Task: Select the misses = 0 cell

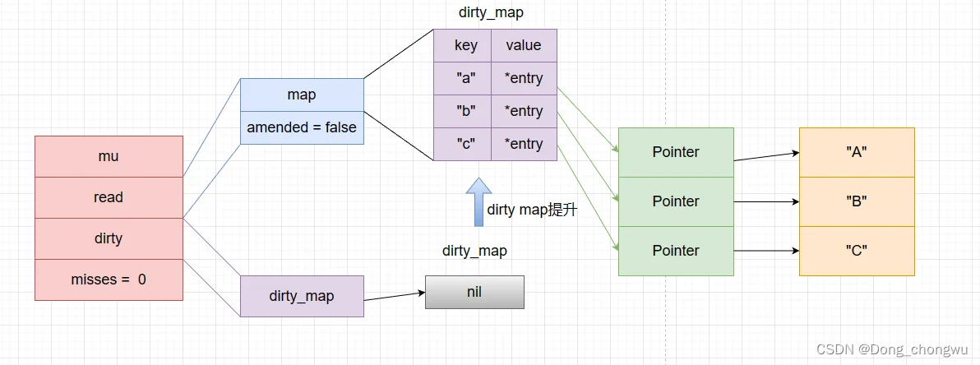Action: (109, 280)
